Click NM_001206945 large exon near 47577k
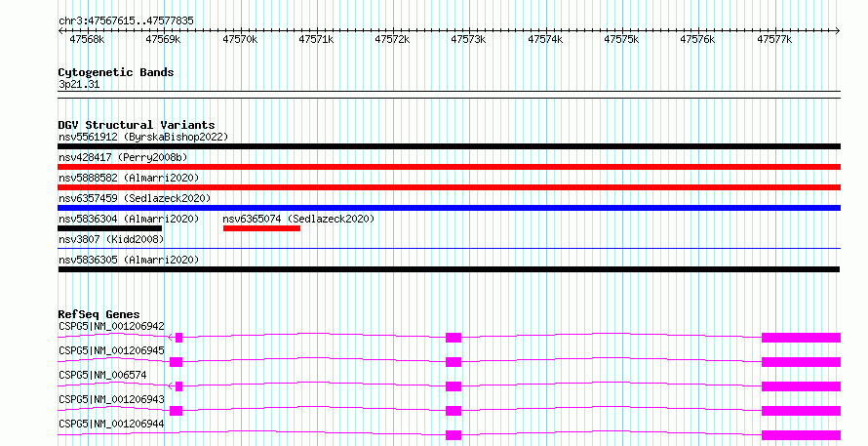 801,362
